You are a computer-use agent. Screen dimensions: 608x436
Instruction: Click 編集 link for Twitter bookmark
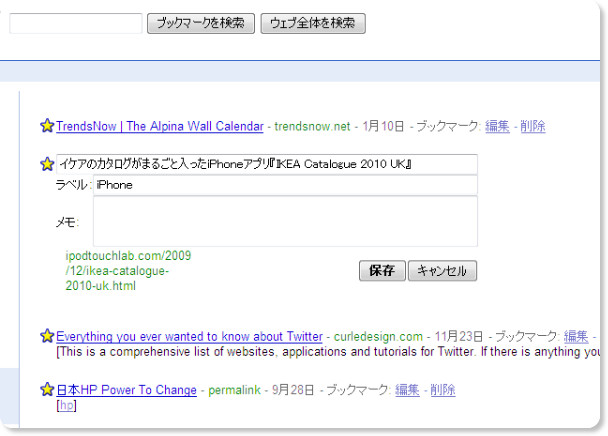[x=576, y=336]
